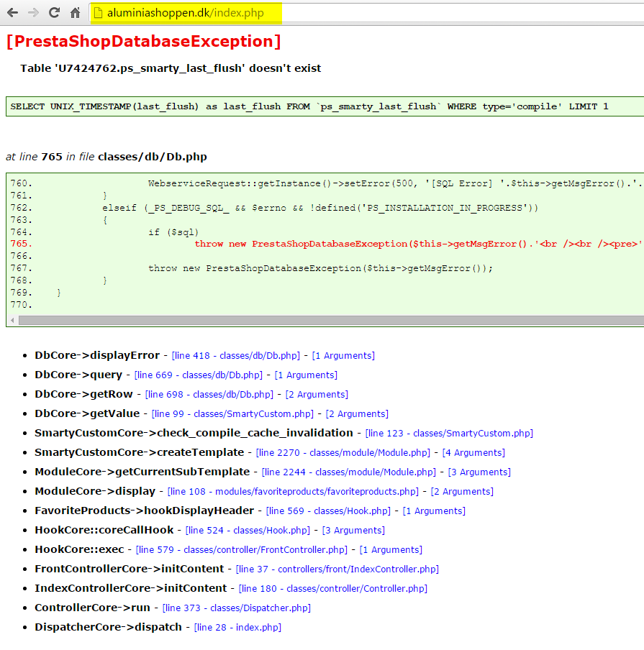644x650 pixels.
Task: Reload the page with the refresh icon
Action: pyautogui.click(x=54, y=13)
